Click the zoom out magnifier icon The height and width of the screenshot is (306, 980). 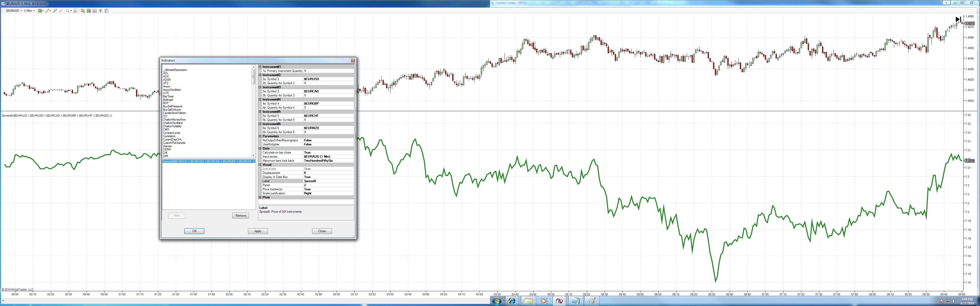pos(60,11)
